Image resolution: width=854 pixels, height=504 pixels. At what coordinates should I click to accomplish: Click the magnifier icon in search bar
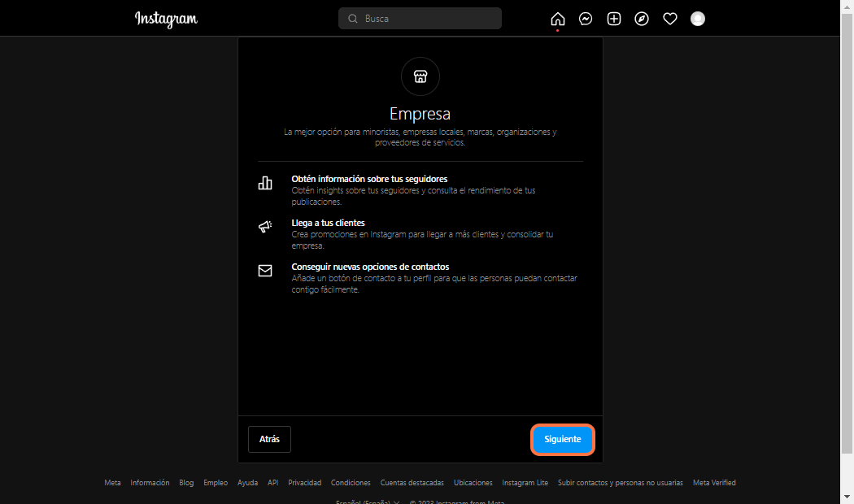[353, 19]
